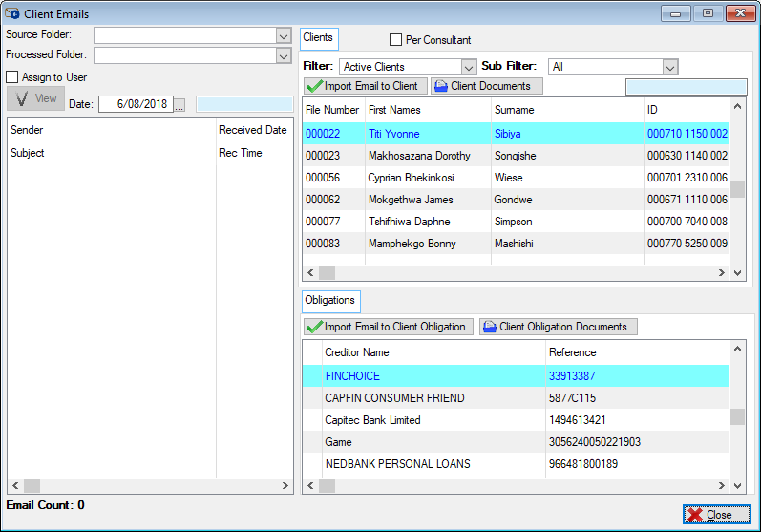Click the Import Email to Client Obligation checkmark icon
Screen dimensions: 761x532
pos(314,327)
